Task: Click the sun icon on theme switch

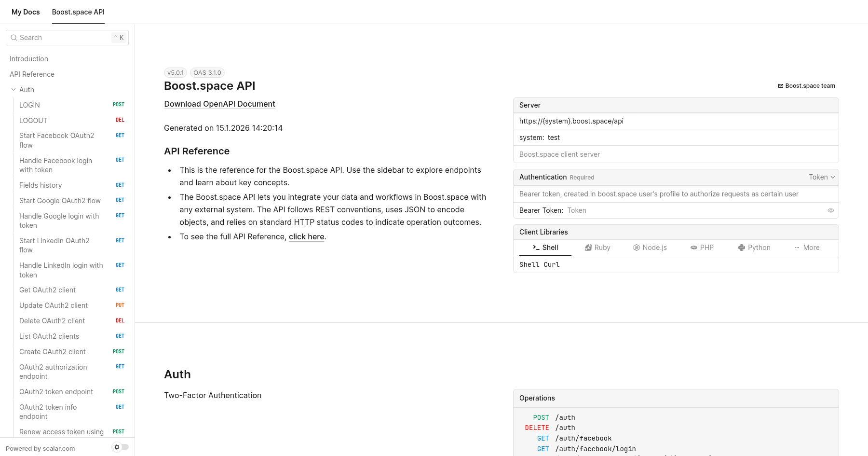Action: pyautogui.click(x=117, y=447)
